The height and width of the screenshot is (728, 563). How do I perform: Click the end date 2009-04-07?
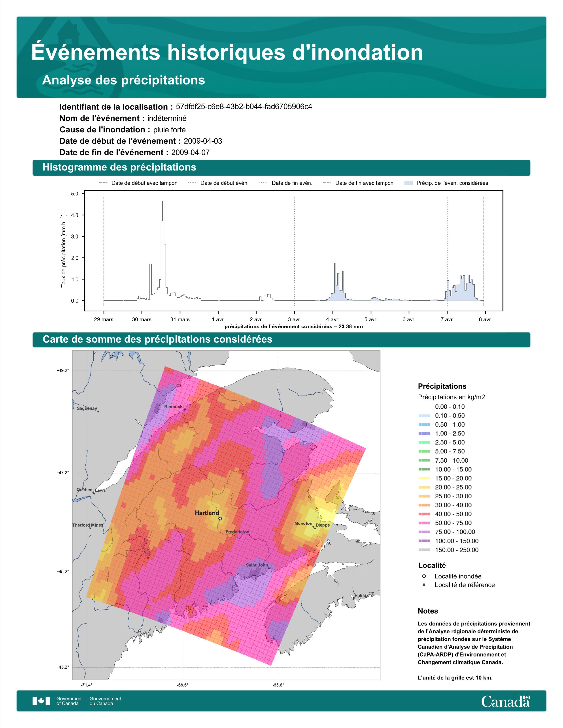point(191,152)
